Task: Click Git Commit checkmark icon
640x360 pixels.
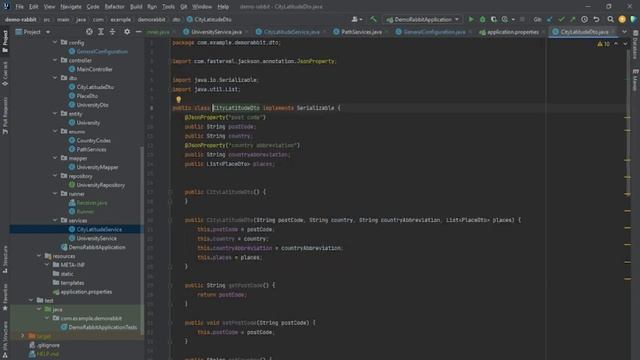Action: (561, 19)
